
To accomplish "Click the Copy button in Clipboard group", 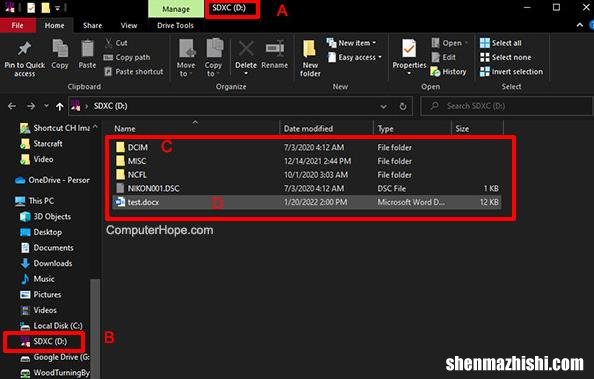I will 60,55.
